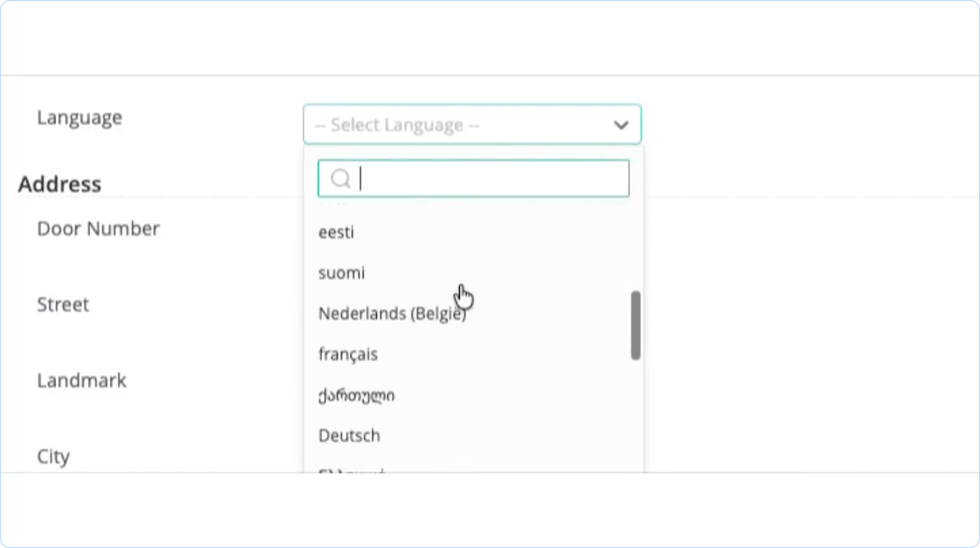The image size is (980, 548).
Task: Pick the Nederlands (België) option
Action: (392, 314)
